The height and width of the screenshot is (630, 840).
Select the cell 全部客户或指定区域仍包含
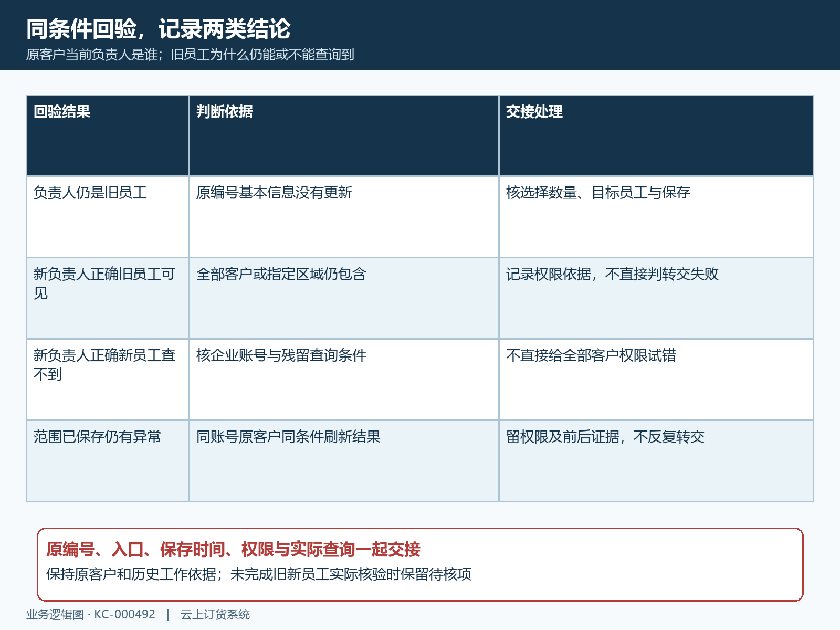pyautogui.click(x=344, y=298)
